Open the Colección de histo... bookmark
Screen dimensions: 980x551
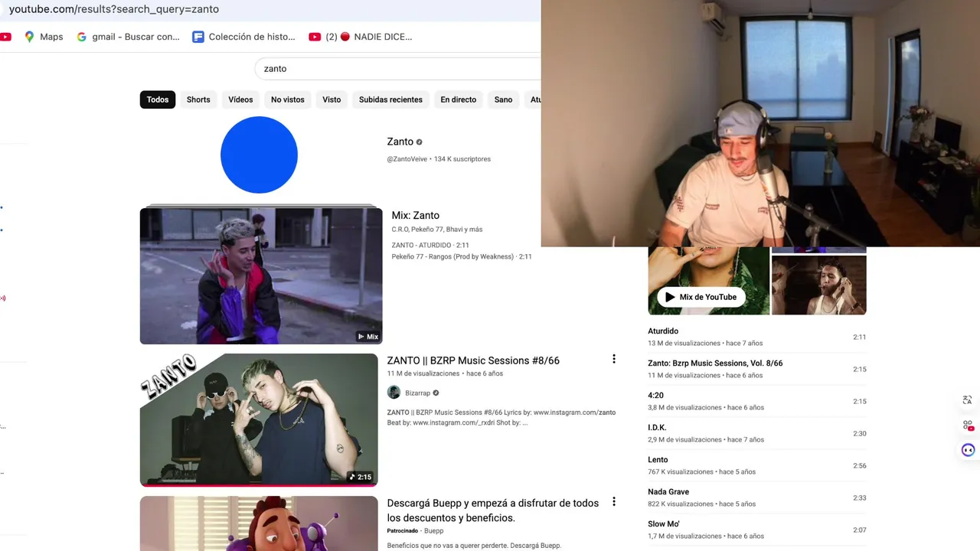point(243,37)
